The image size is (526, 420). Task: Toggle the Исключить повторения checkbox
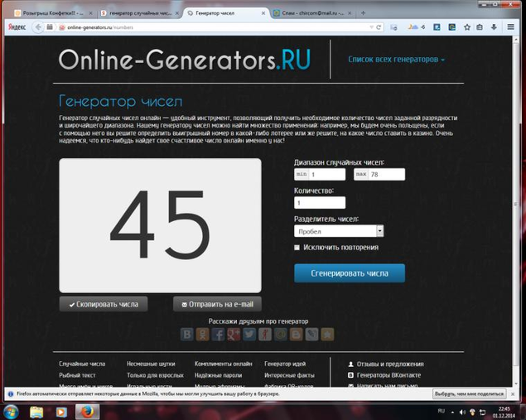click(297, 248)
